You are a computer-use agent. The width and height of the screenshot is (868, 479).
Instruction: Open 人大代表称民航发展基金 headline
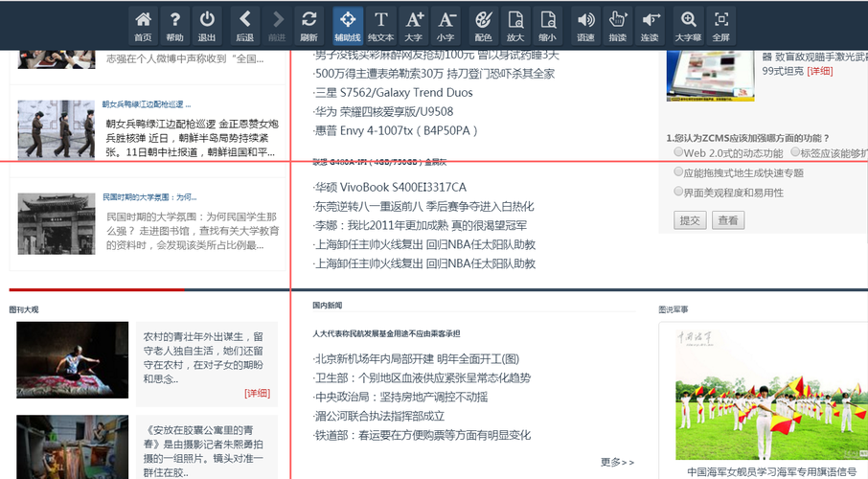(386, 333)
